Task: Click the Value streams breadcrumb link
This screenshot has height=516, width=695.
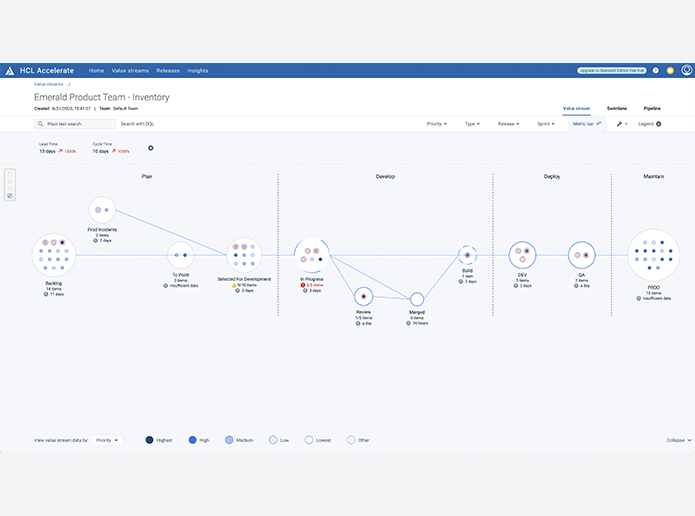Action: pos(48,85)
